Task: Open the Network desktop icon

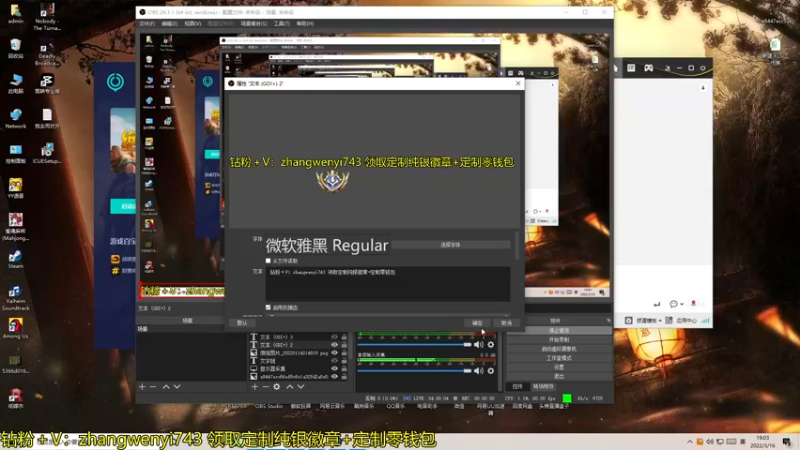Action: [15, 118]
